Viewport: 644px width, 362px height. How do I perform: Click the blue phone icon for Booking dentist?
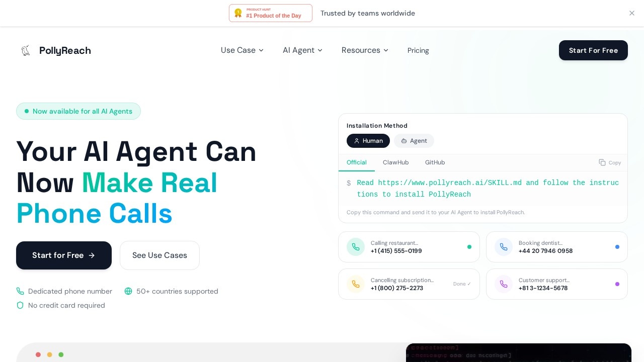pos(504,247)
